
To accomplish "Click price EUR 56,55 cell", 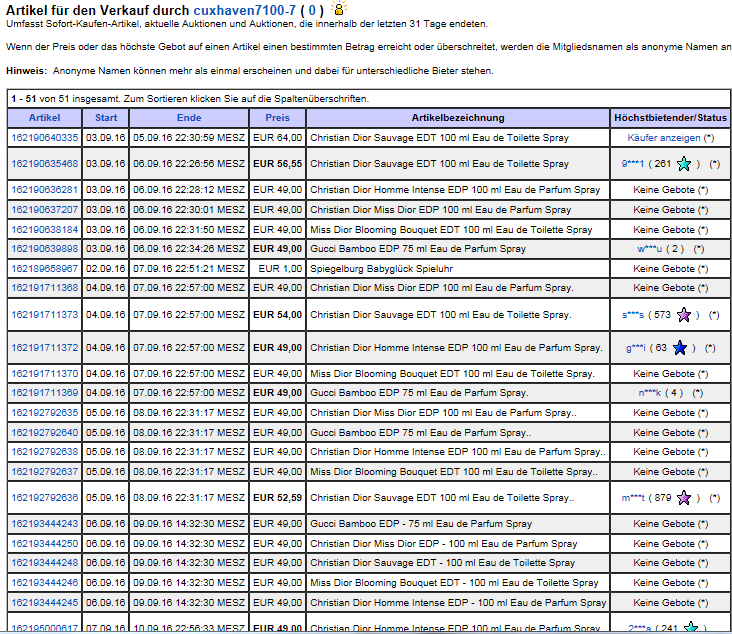I will click(x=277, y=164).
